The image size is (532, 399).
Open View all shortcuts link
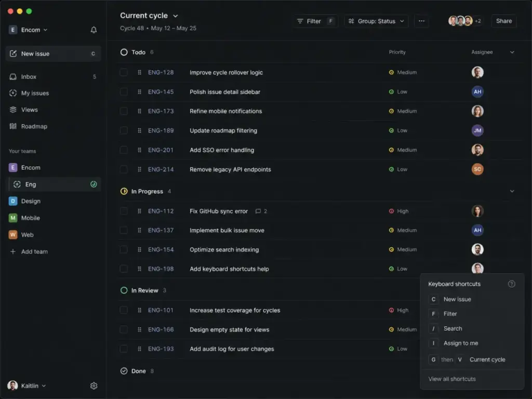(452, 379)
